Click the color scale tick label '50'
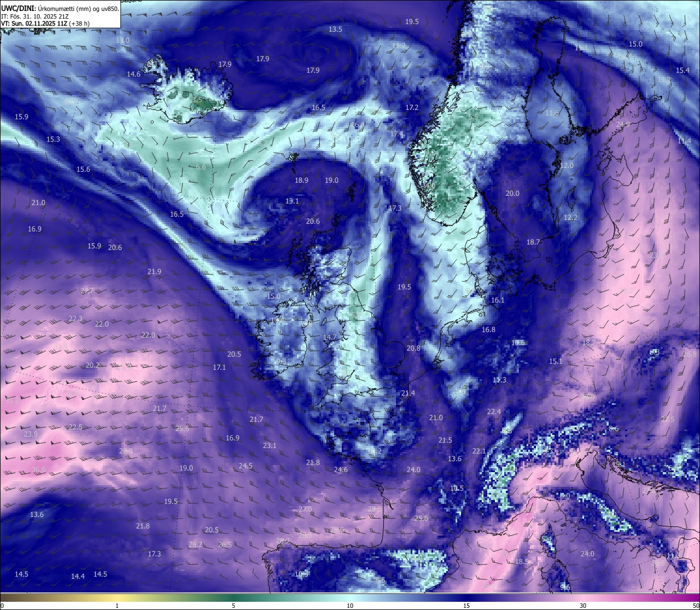 [x=696, y=606]
